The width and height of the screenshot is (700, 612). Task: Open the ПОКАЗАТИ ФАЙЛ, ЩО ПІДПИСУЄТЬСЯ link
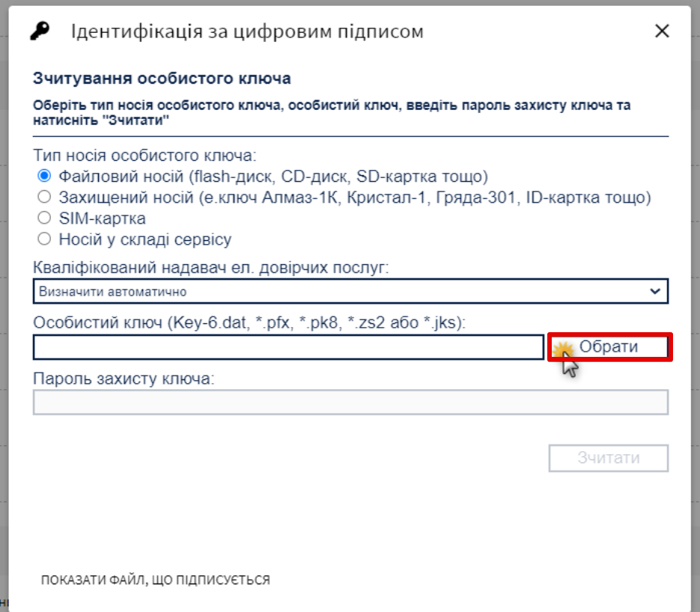tap(156, 580)
